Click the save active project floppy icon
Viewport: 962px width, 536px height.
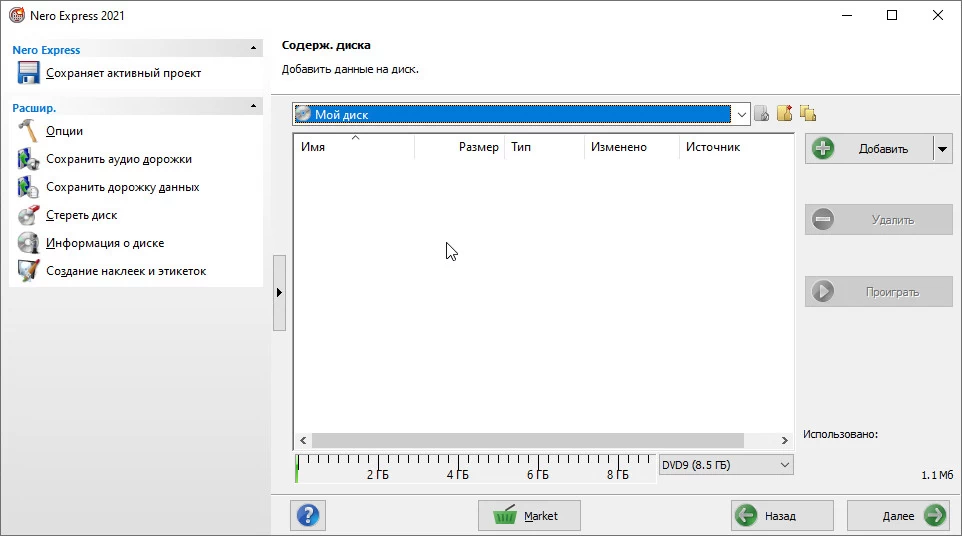[28, 73]
